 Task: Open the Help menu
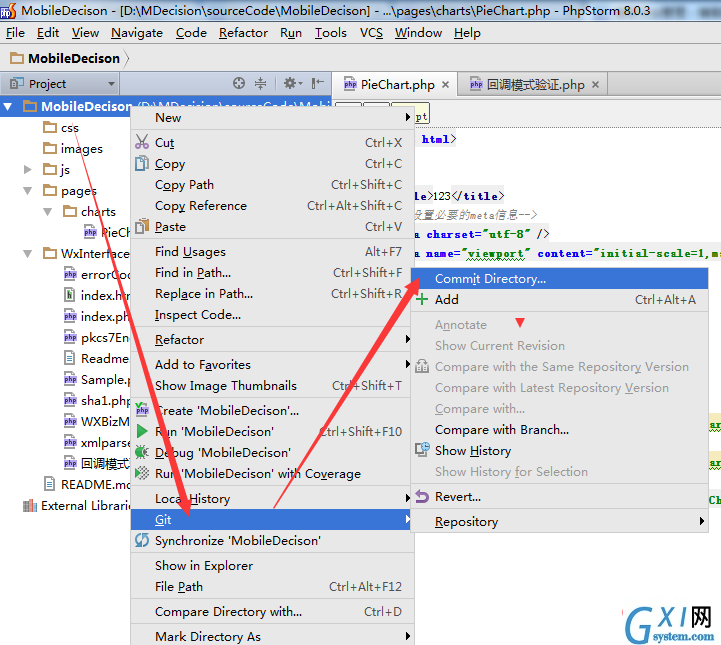pyautogui.click(x=467, y=33)
